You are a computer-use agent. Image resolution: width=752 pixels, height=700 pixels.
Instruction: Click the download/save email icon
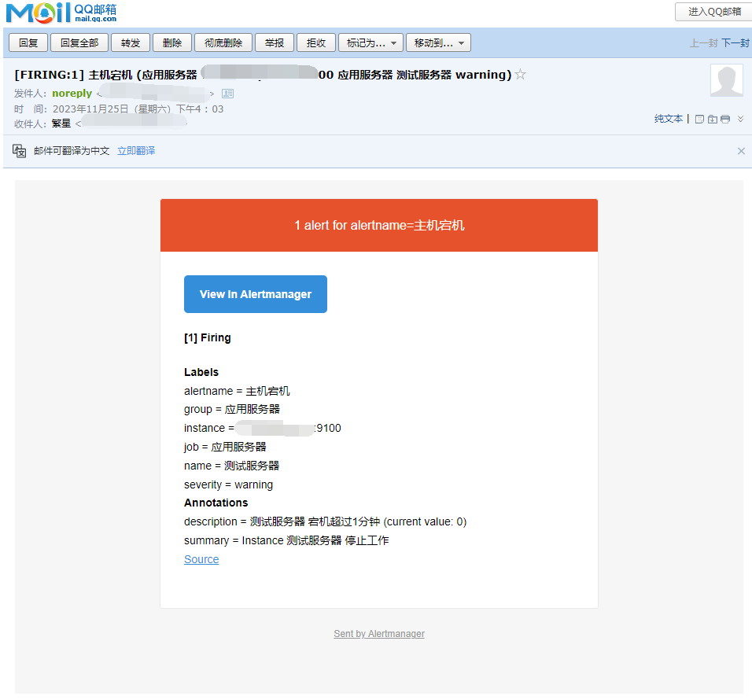coord(712,119)
